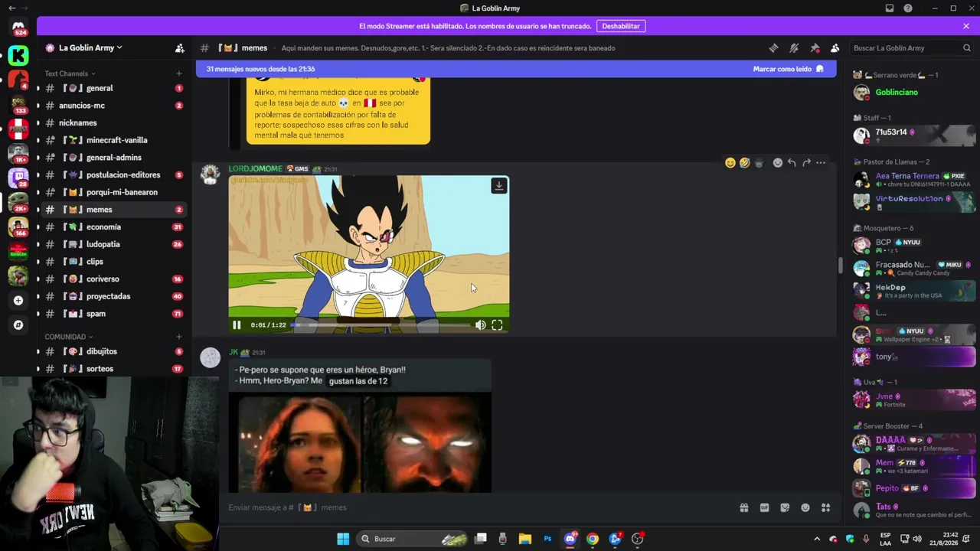The image size is (980, 551).
Task: Open the general channel
Action: pyautogui.click(x=111, y=88)
